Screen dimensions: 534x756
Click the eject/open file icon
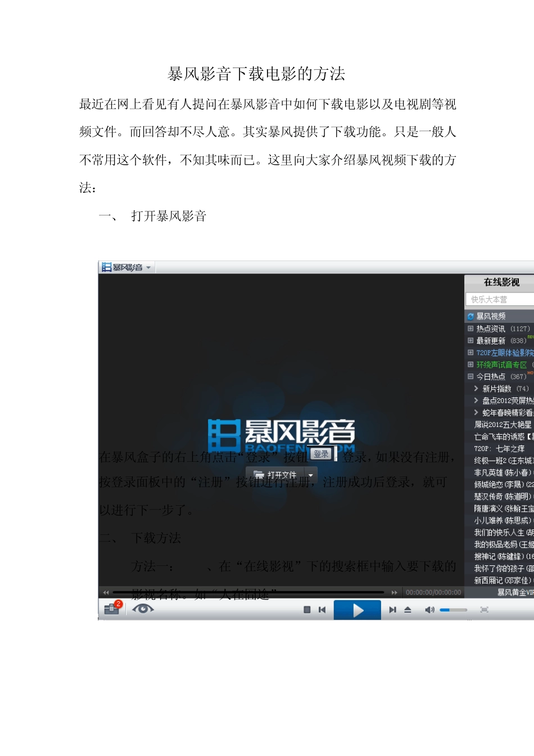tap(408, 610)
